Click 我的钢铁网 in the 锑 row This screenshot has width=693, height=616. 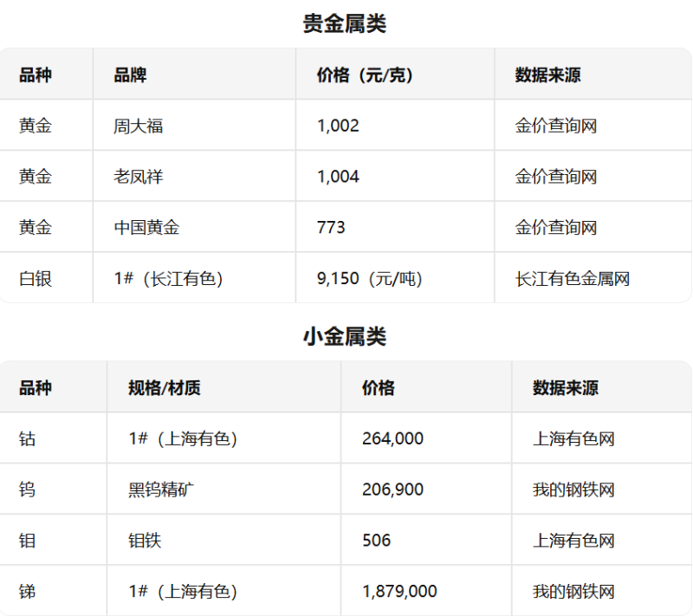point(573,591)
